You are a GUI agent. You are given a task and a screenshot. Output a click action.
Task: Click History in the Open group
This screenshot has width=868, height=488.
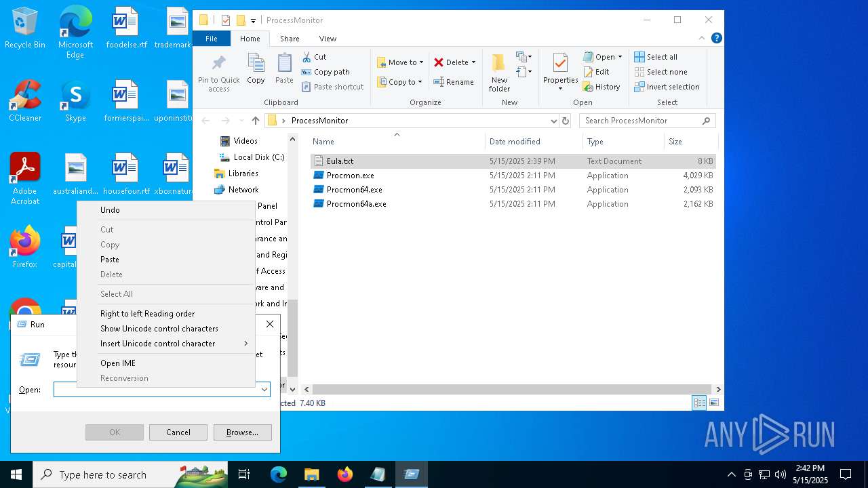point(601,87)
